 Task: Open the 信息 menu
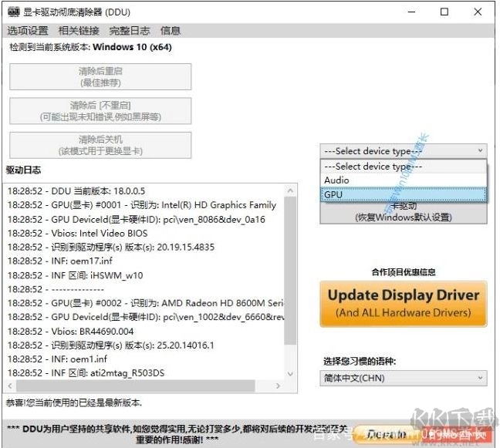pos(170,31)
